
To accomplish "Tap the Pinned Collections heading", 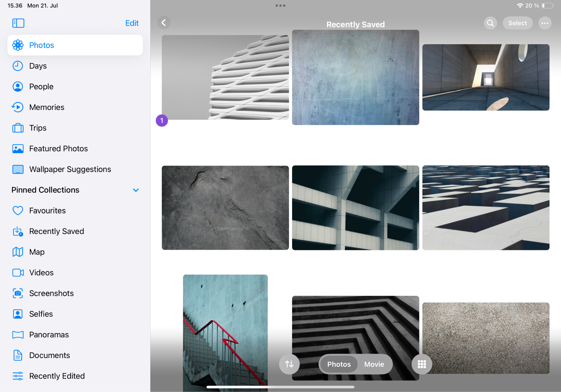I will tap(45, 190).
